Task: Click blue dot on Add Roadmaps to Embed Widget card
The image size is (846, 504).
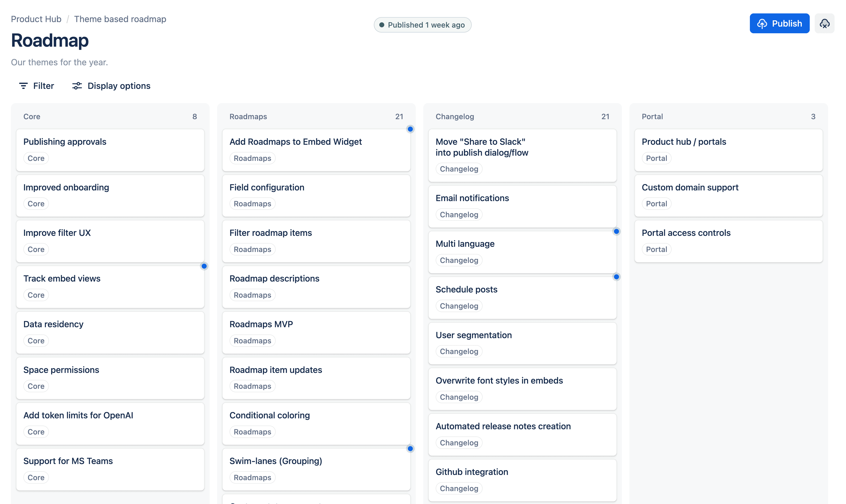Action: [x=410, y=129]
